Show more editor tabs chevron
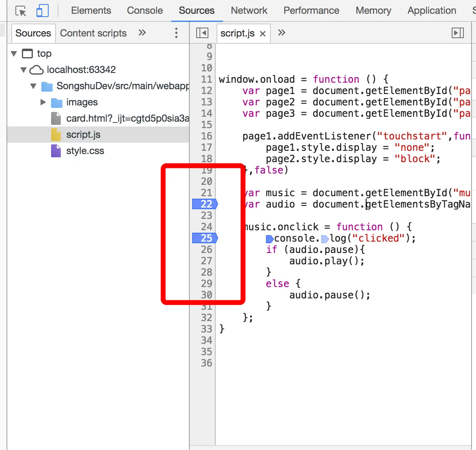This screenshot has width=476, height=450. tap(282, 33)
